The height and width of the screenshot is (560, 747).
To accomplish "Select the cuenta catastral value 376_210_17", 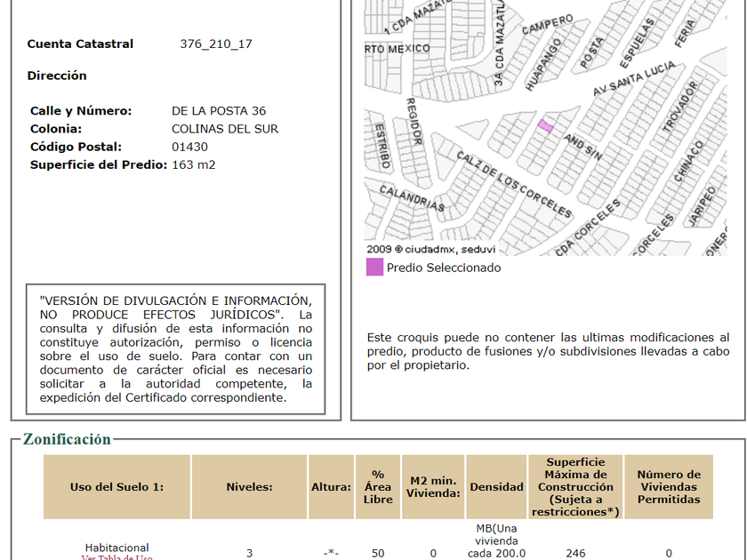I will click(216, 44).
